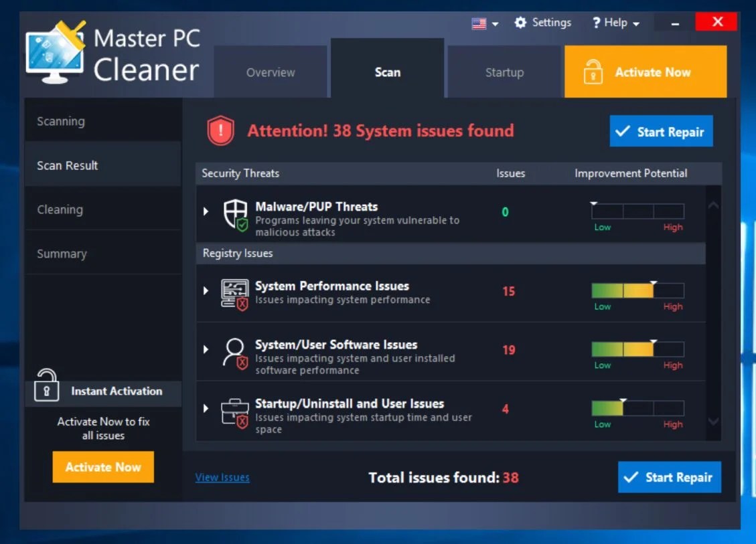
Task: Click scroll down arrow of issues list
Action: (714, 421)
